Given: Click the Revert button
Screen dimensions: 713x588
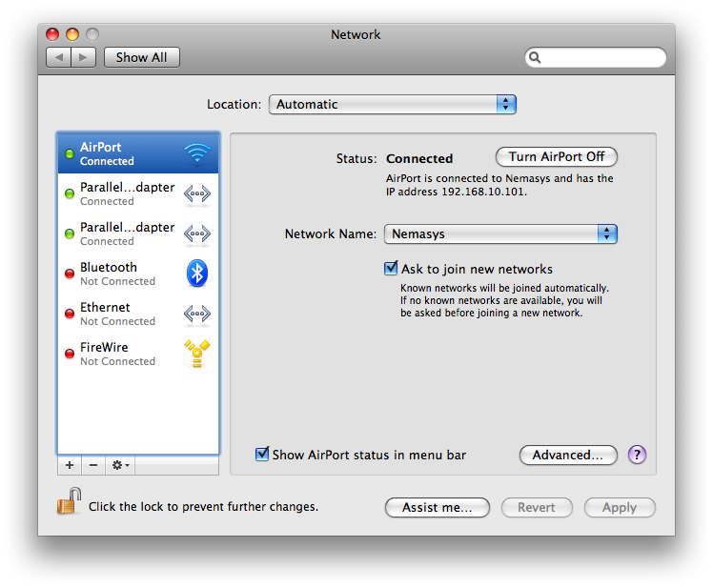Looking at the screenshot, I should pos(537,507).
